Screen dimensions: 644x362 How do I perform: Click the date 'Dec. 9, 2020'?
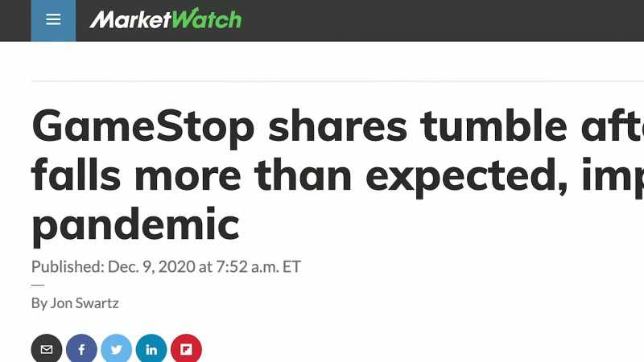151,267
